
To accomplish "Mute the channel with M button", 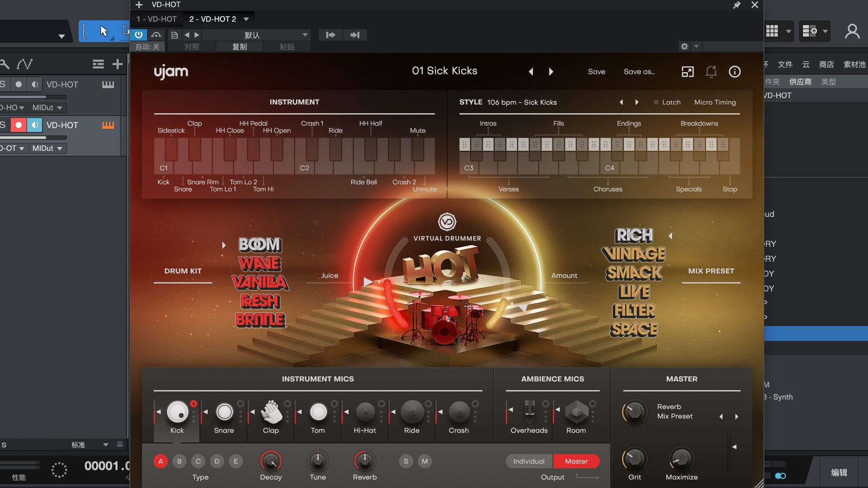I will click(x=425, y=461).
